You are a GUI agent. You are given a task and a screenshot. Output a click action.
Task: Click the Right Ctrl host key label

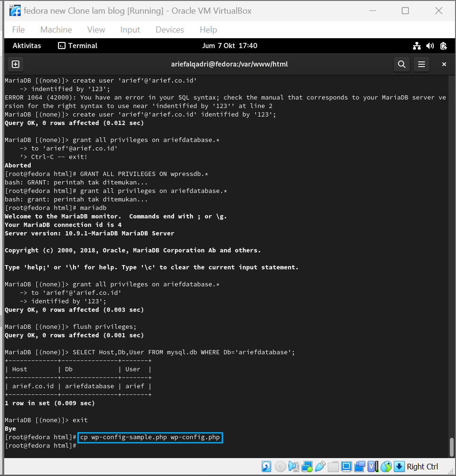click(x=423, y=467)
